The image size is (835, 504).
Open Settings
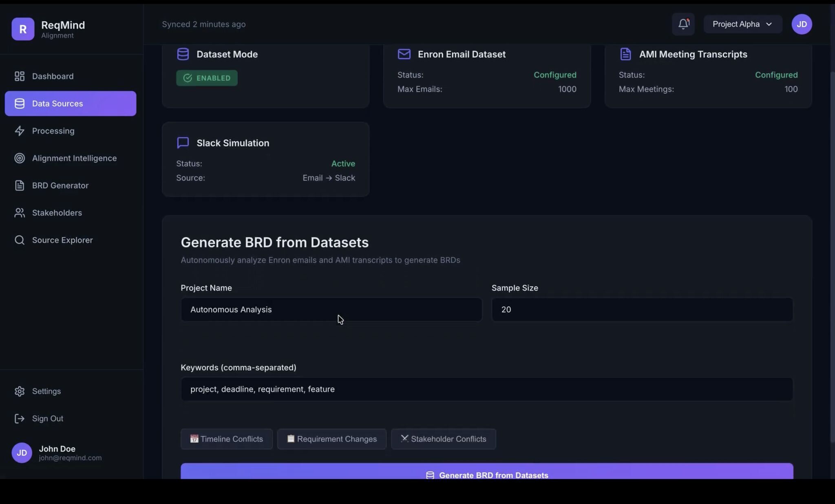coord(70,391)
